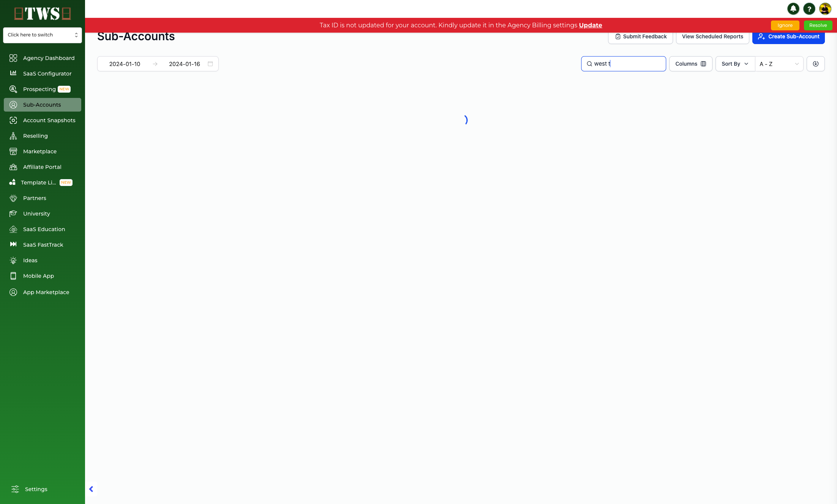Select Sub-Accounts in the sidebar
Viewport: 837px width, 504px height.
tap(43, 105)
